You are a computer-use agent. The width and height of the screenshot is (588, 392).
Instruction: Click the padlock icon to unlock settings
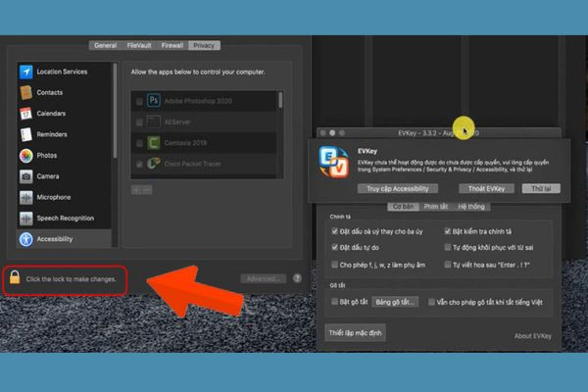pyautogui.click(x=15, y=277)
